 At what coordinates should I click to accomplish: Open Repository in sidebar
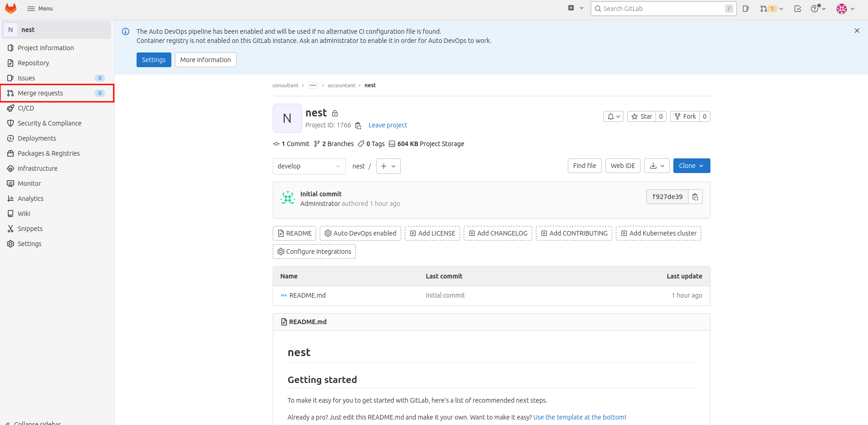click(x=56, y=63)
